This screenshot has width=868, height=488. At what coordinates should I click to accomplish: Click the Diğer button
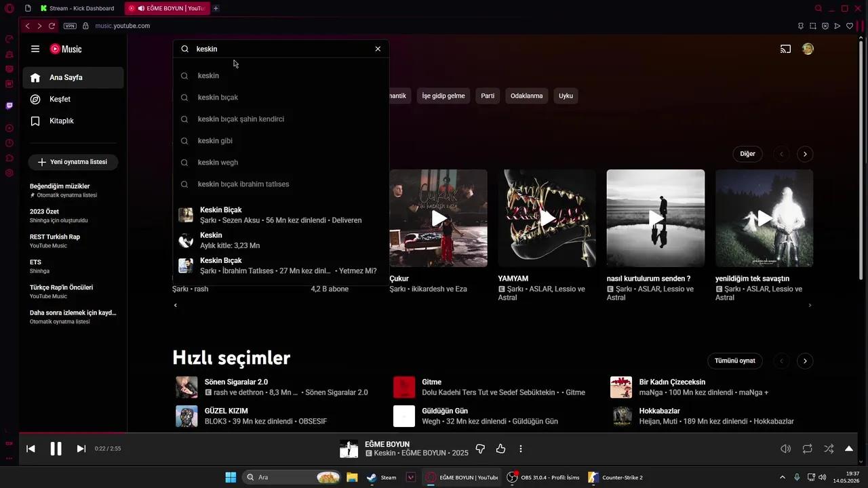click(747, 154)
